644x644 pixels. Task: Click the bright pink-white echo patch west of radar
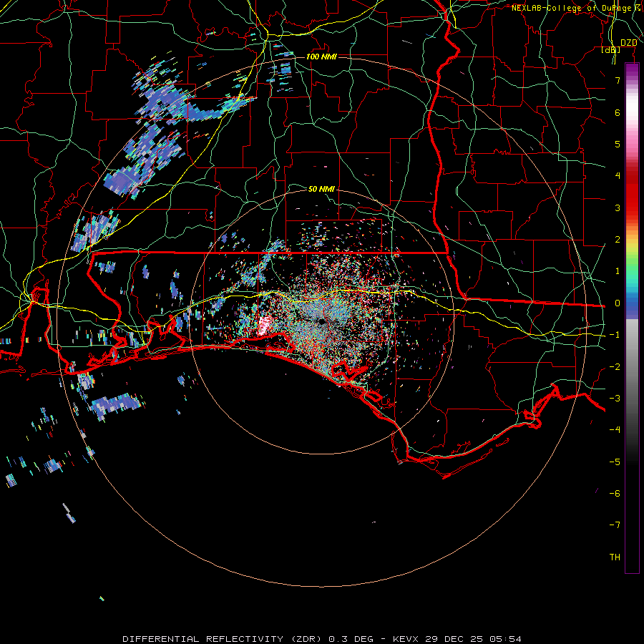(x=264, y=326)
